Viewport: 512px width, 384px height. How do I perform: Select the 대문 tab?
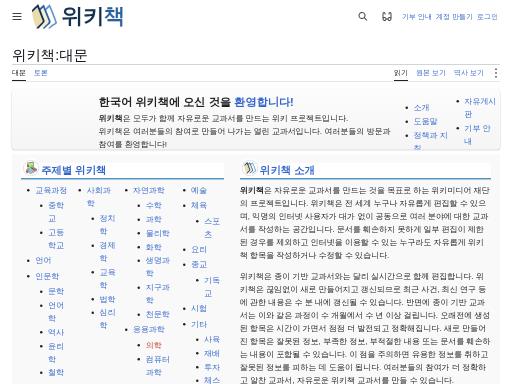pos(19,73)
